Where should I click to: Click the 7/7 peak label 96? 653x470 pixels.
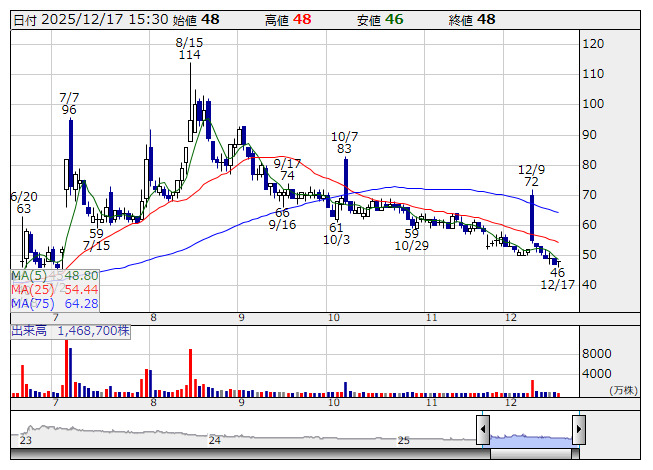pos(69,110)
